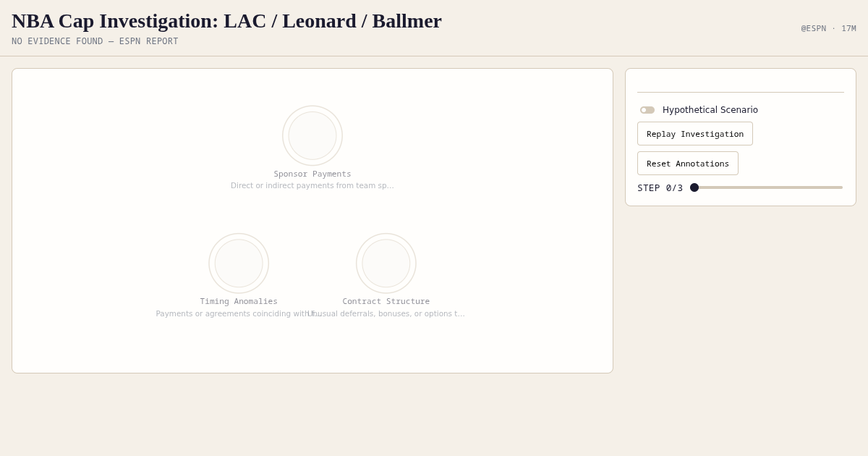The width and height of the screenshot is (868, 456).
Task: Select the Timing Anomalies node circle
Action: click(x=239, y=263)
